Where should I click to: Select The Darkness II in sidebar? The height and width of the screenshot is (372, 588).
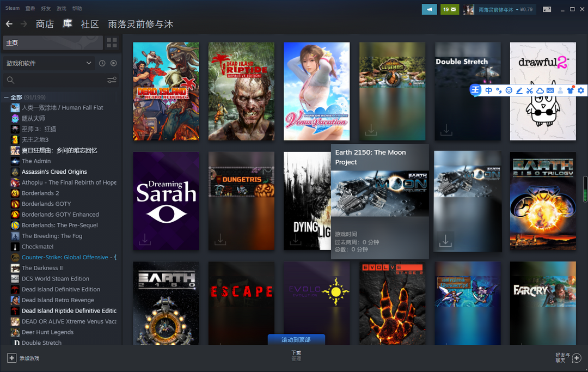[x=64, y=268]
